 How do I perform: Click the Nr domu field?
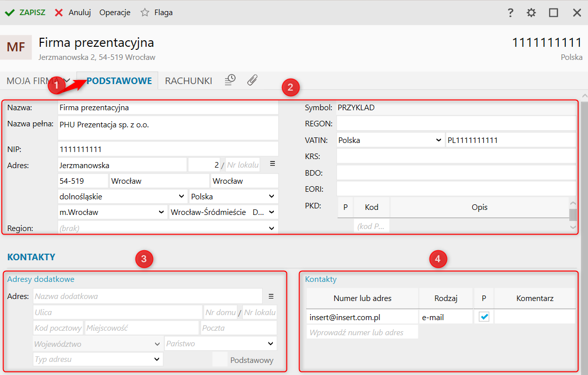tap(220, 312)
